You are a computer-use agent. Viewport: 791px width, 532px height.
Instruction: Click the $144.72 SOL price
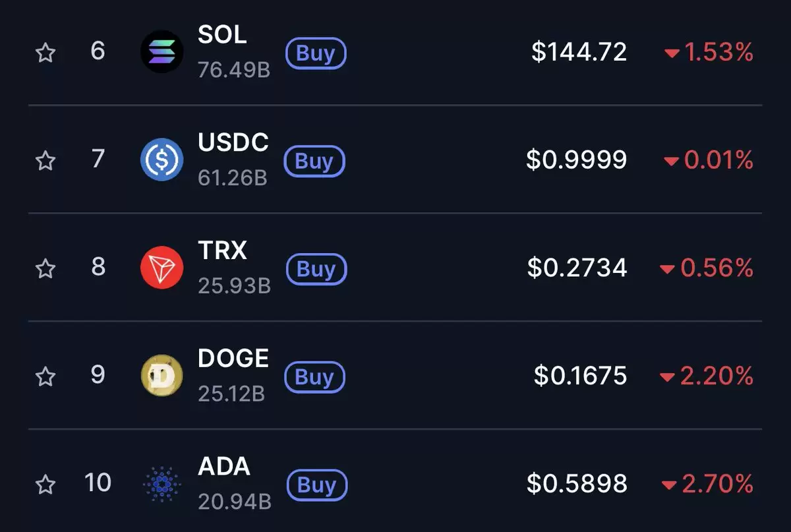click(x=579, y=51)
